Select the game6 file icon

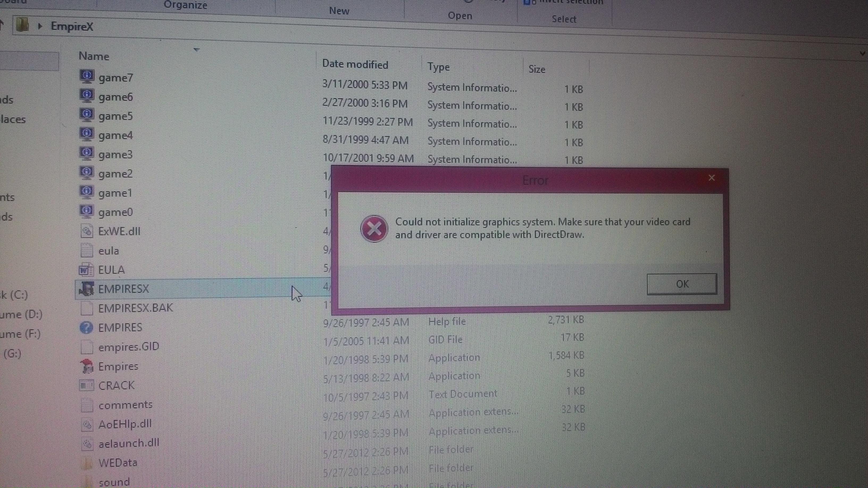pyautogui.click(x=87, y=96)
